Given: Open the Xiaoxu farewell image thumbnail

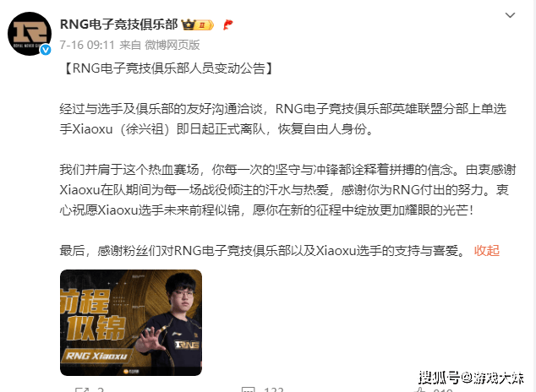Looking at the screenshot, I should click(131, 323).
